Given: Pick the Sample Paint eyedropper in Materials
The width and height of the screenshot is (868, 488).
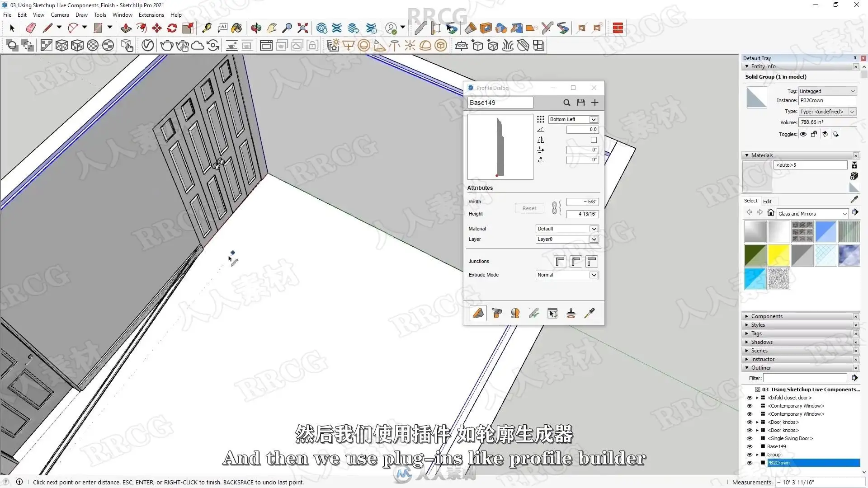Looking at the screenshot, I should tap(854, 199).
